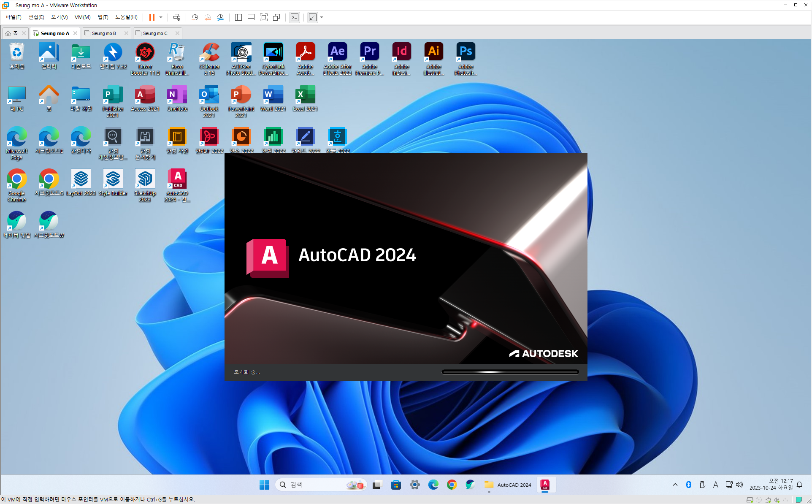This screenshot has height=504, width=812.
Task: Toggle the library sidebar panel
Action: [238, 17]
